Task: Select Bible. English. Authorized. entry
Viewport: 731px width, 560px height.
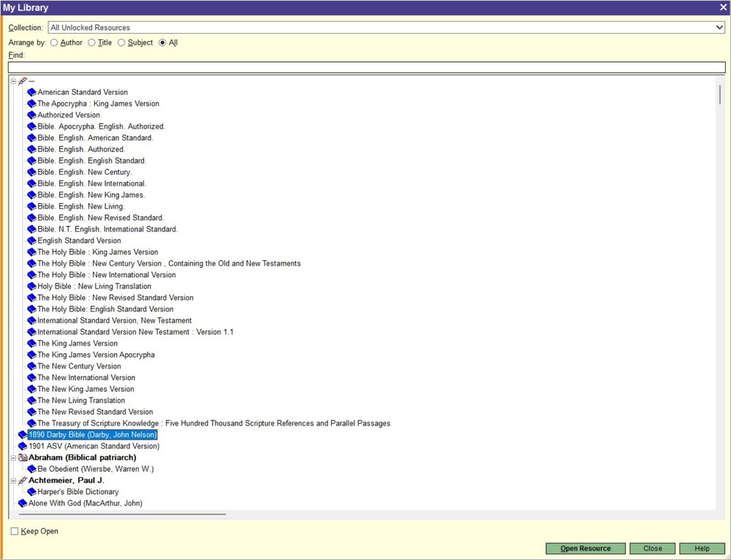Action: [81, 149]
